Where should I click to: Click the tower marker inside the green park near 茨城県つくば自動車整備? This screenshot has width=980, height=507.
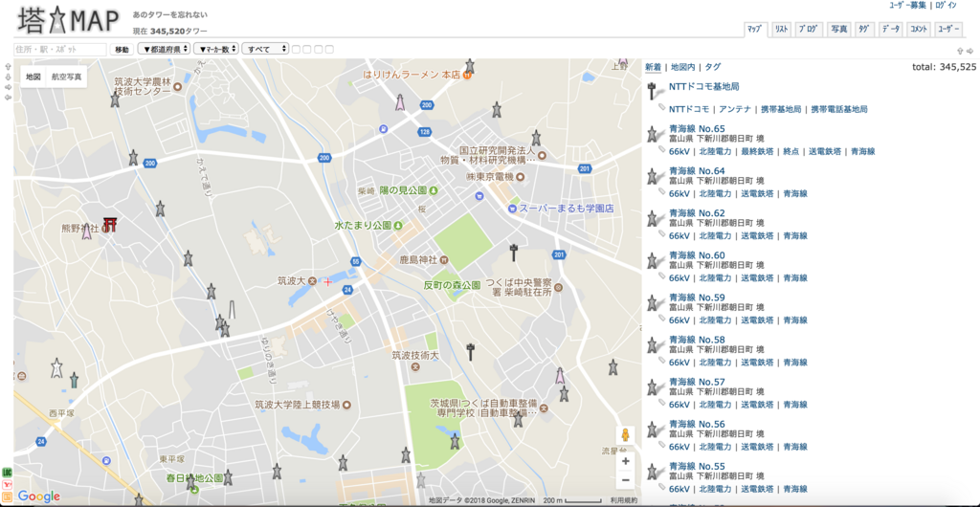(455, 441)
